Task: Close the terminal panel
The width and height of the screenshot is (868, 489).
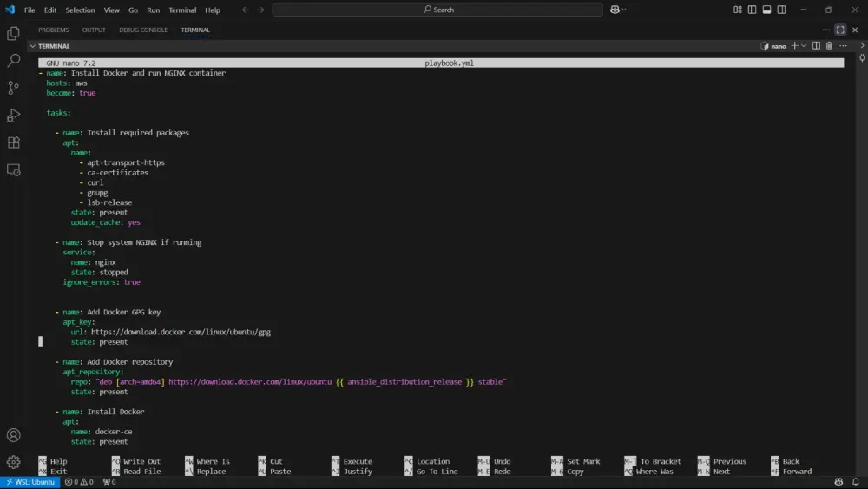Action: tap(855, 30)
